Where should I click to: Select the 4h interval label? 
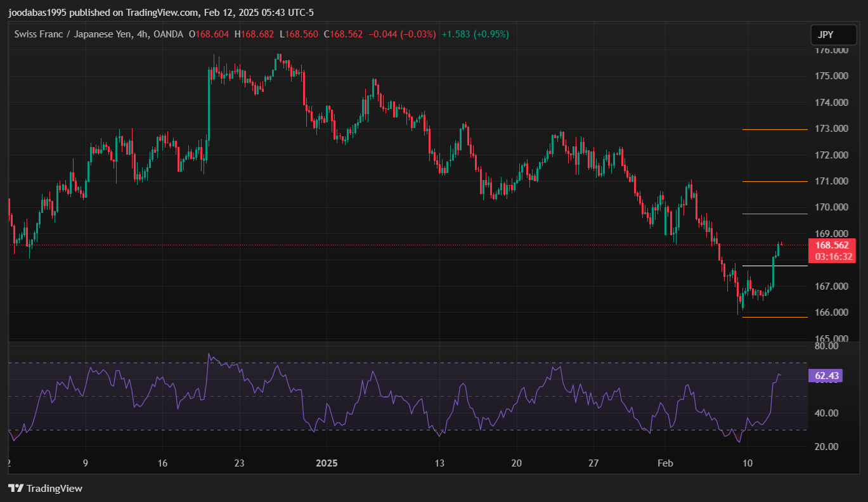click(143, 34)
